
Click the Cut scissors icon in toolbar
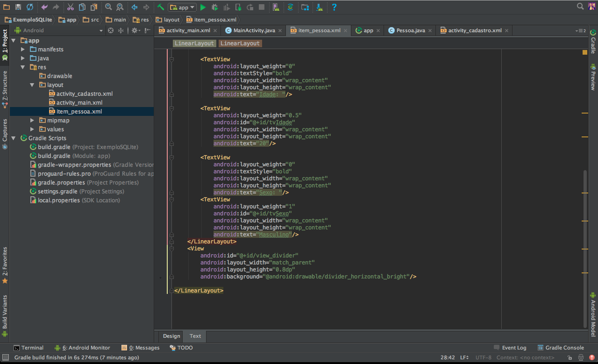[70, 7]
